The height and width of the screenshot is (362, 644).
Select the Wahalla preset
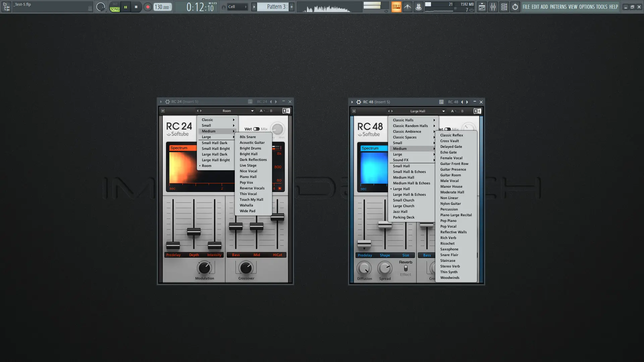(x=246, y=205)
